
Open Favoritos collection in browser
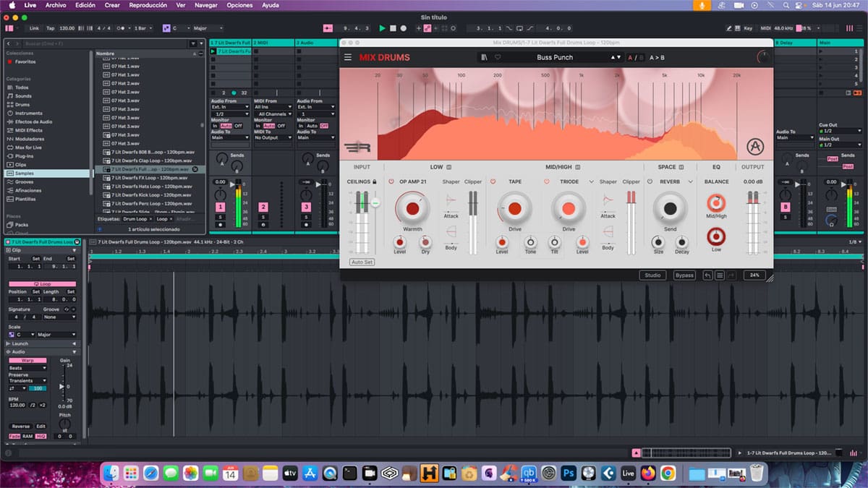25,61
